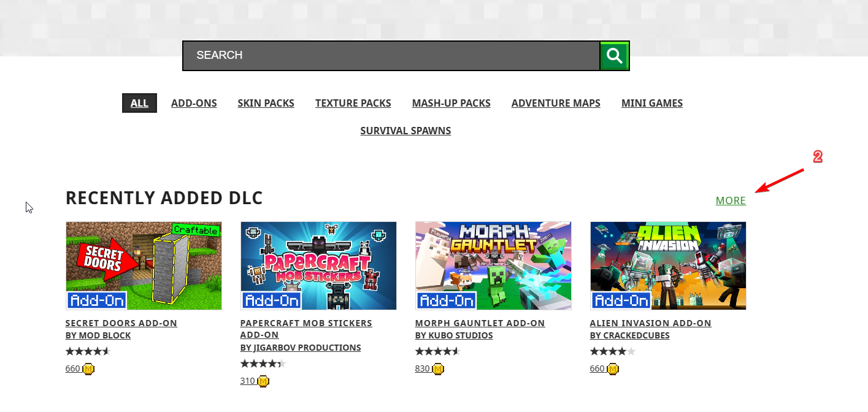Screen dimensions: 868x412
Task: Click Minecoin icon beside Secret Doors price
Action: (x=88, y=369)
